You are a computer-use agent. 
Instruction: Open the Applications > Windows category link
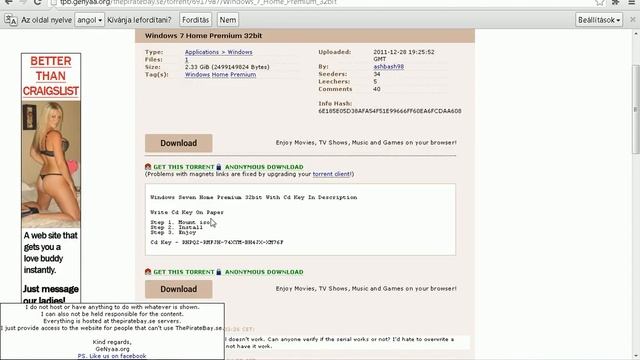coord(218,52)
